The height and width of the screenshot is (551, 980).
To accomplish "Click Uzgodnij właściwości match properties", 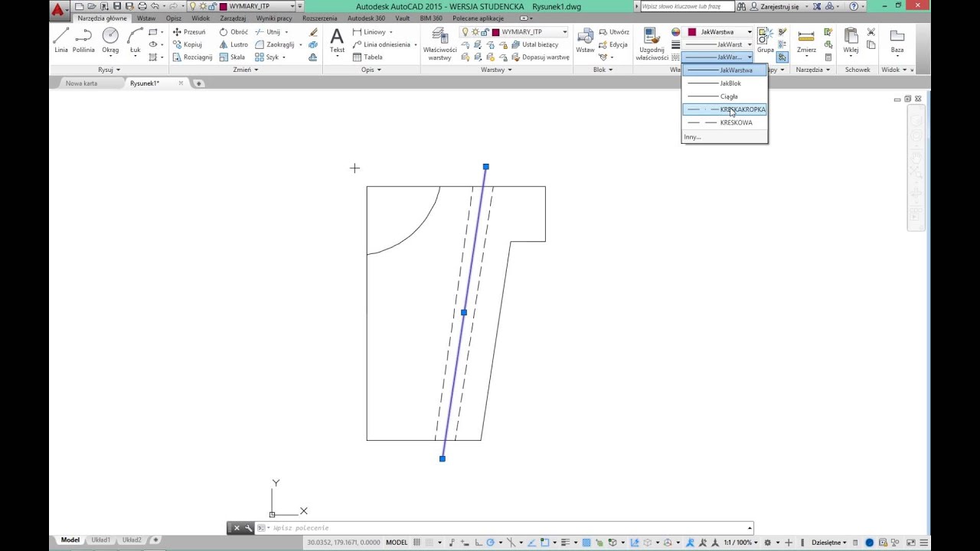I will (x=652, y=44).
